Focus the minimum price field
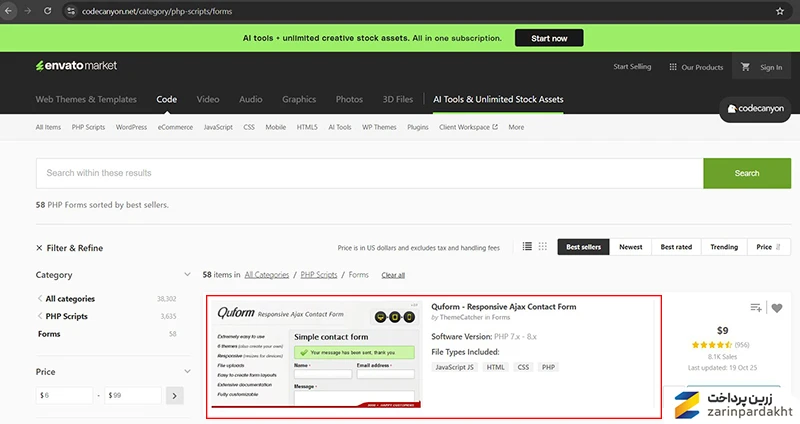 (64, 395)
